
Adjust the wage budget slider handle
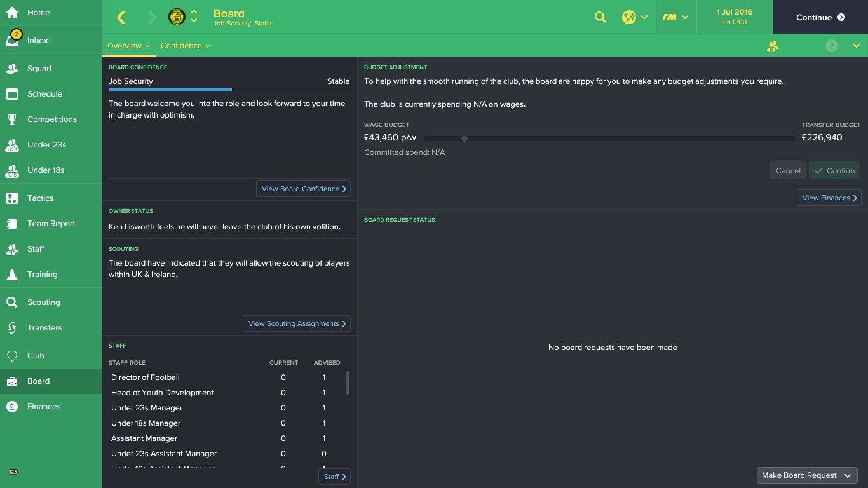[465, 139]
